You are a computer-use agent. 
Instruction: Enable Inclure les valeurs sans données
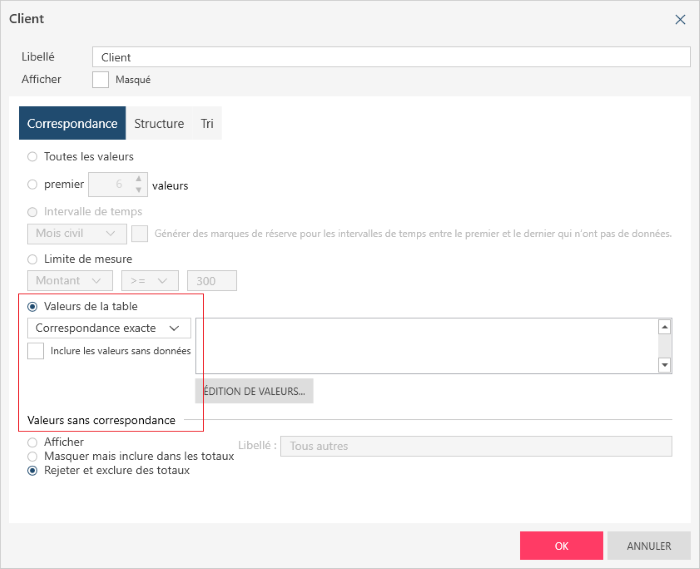point(36,351)
